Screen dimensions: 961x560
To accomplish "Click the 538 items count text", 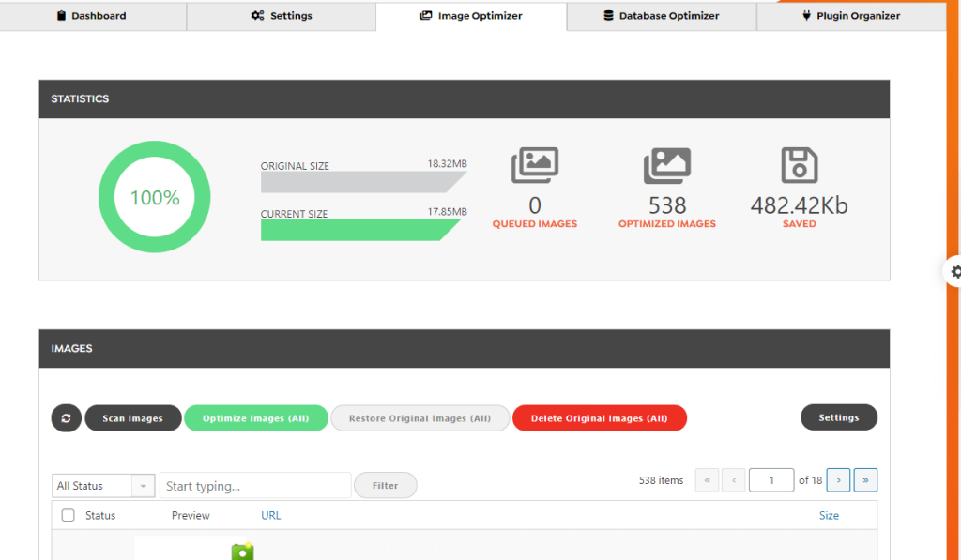I will point(661,480).
